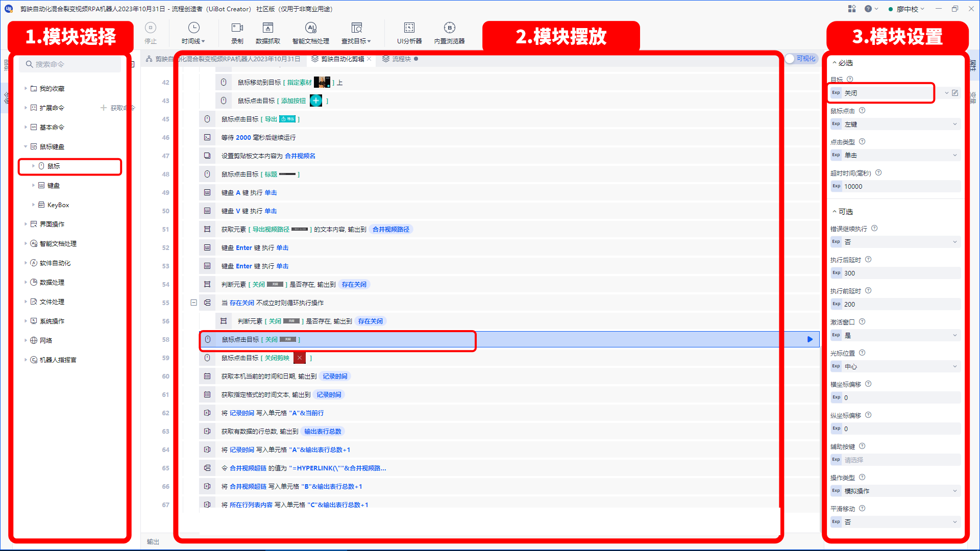Click the help icon next to 错误继续执行
This screenshot has height=551, width=980.
874,228
